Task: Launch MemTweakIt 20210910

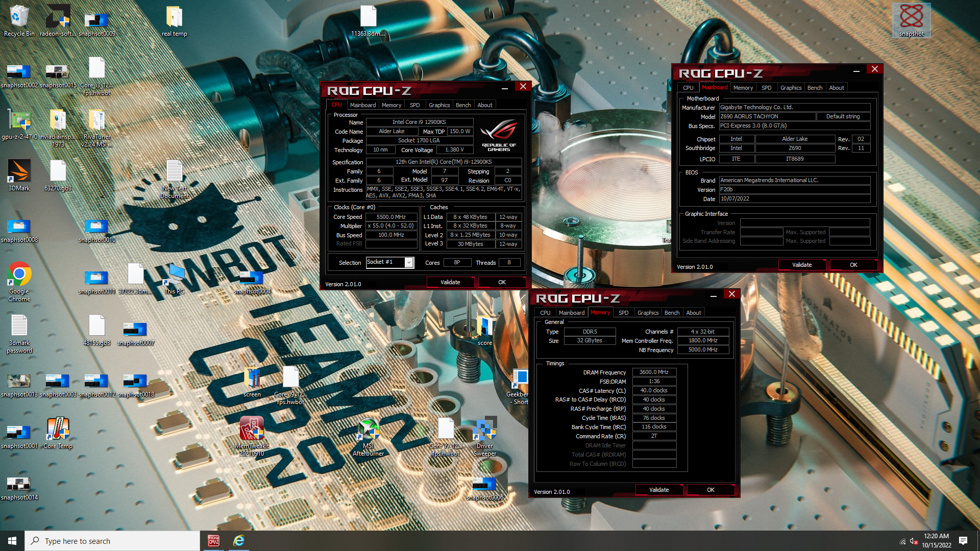Action: 252,436
